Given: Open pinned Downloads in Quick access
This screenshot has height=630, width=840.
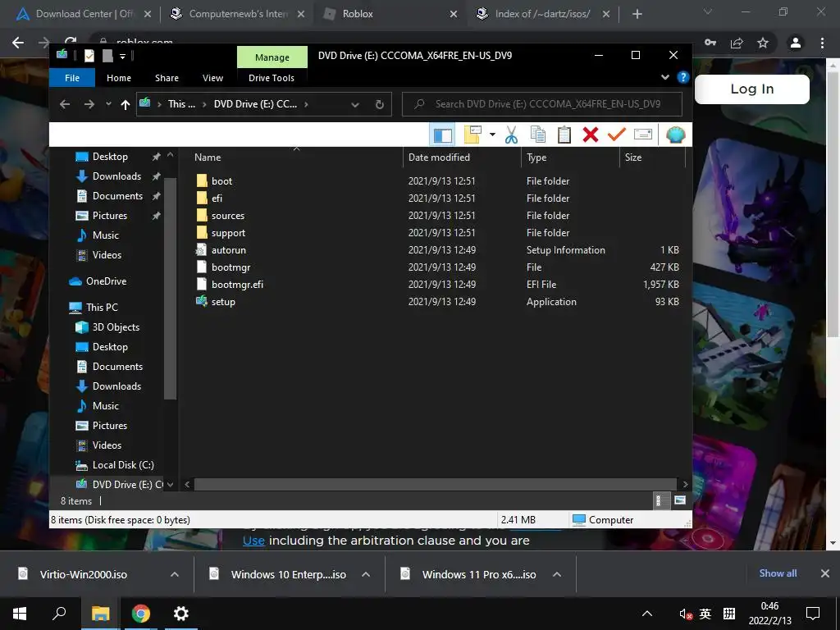Looking at the screenshot, I should tap(116, 176).
